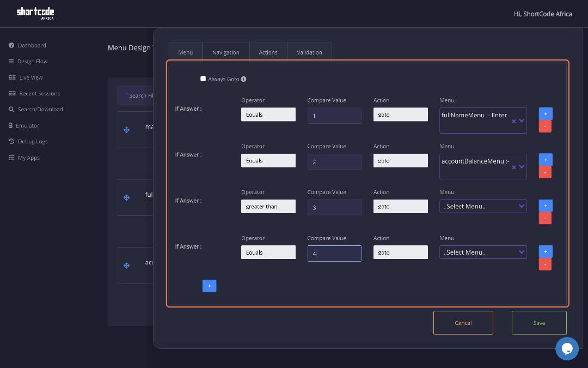Switch to the Actions tab
The height and width of the screenshot is (368, 588).
[x=268, y=52]
